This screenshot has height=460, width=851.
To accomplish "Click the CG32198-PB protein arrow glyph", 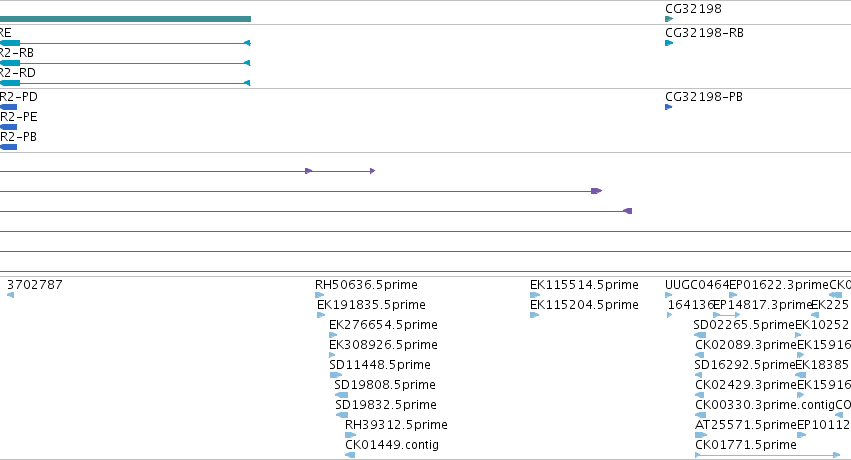I will (669, 107).
